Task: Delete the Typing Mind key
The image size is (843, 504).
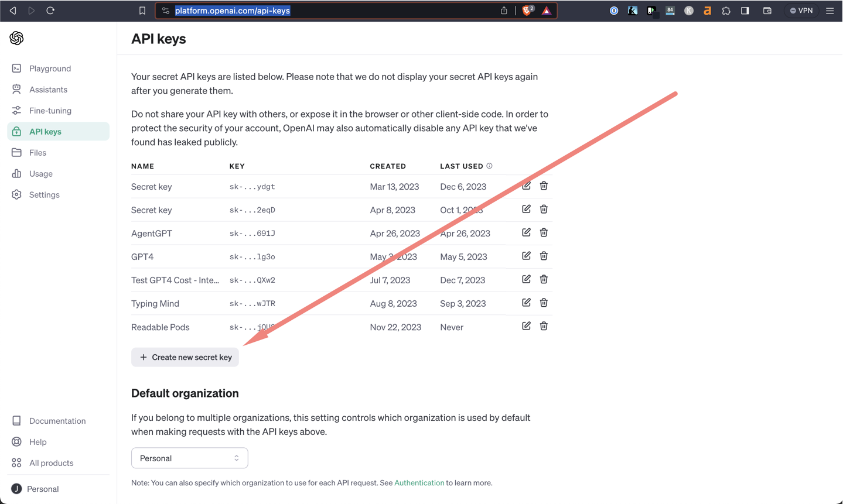Action: point(544,303)
